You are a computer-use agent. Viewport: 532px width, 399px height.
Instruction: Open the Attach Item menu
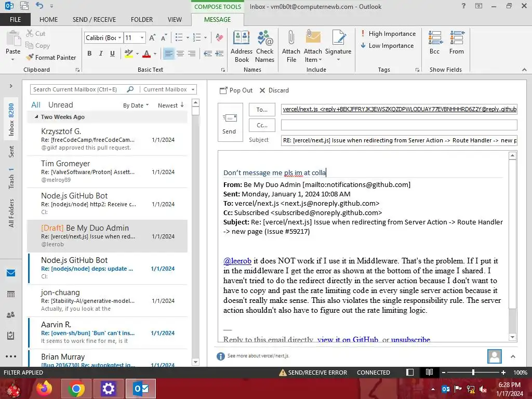[313, 46]
